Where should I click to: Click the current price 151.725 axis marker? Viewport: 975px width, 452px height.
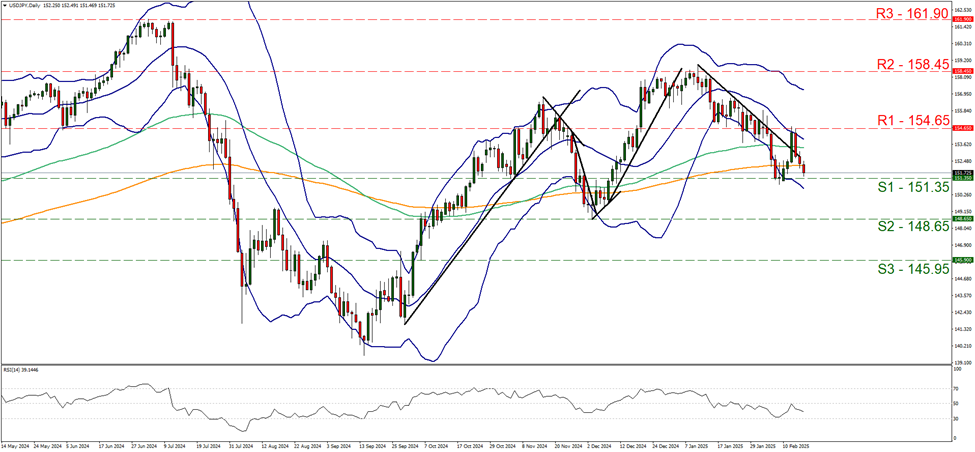click(x=960, y=172)
